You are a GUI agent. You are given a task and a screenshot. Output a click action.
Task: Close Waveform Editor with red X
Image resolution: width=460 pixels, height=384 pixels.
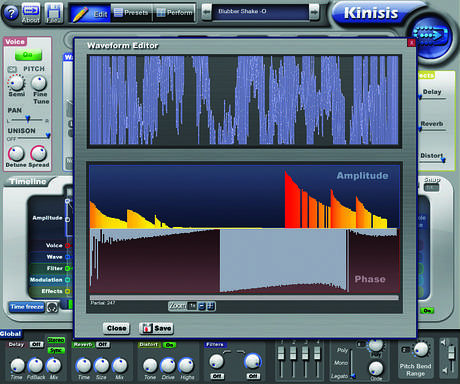pos(412,42)
